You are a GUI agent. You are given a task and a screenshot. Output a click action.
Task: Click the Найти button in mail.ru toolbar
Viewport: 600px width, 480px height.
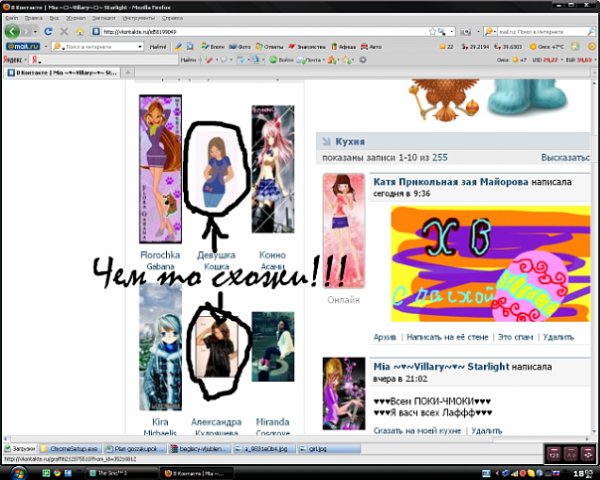(158, 46)
